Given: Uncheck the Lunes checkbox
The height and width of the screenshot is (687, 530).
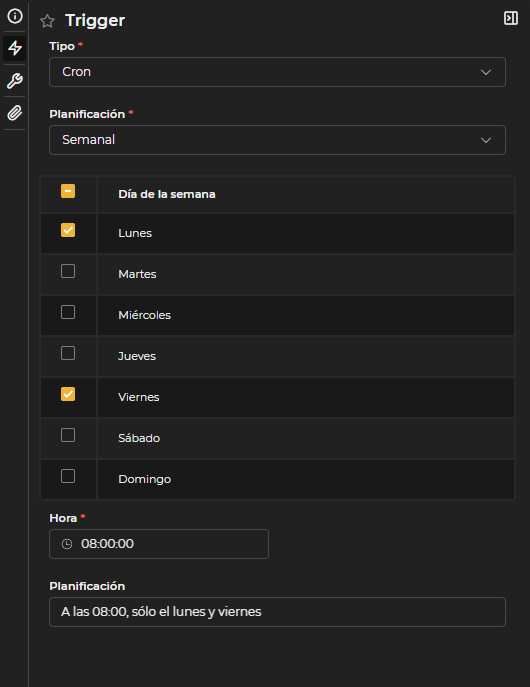Looking at the screenshot, I should (x=68, y=230).
